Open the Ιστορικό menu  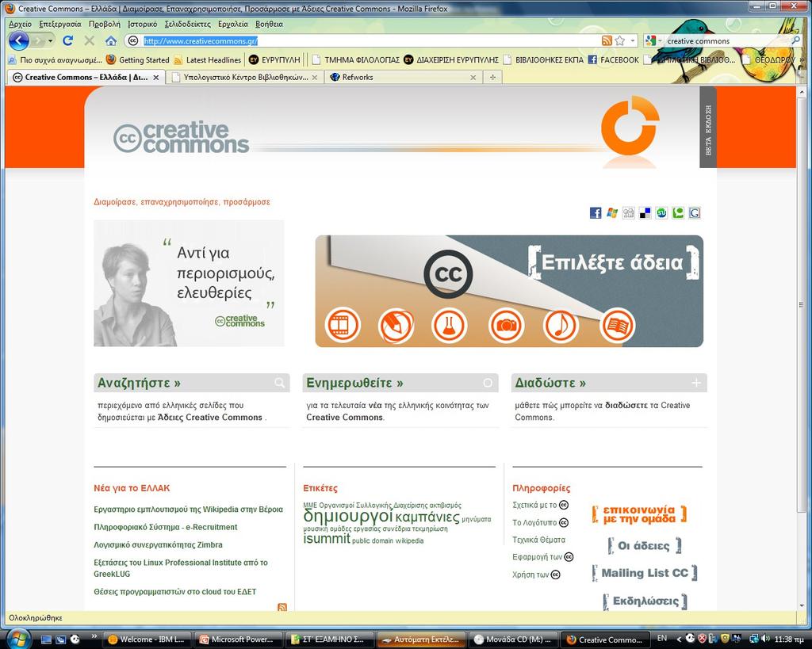(143, 24)
